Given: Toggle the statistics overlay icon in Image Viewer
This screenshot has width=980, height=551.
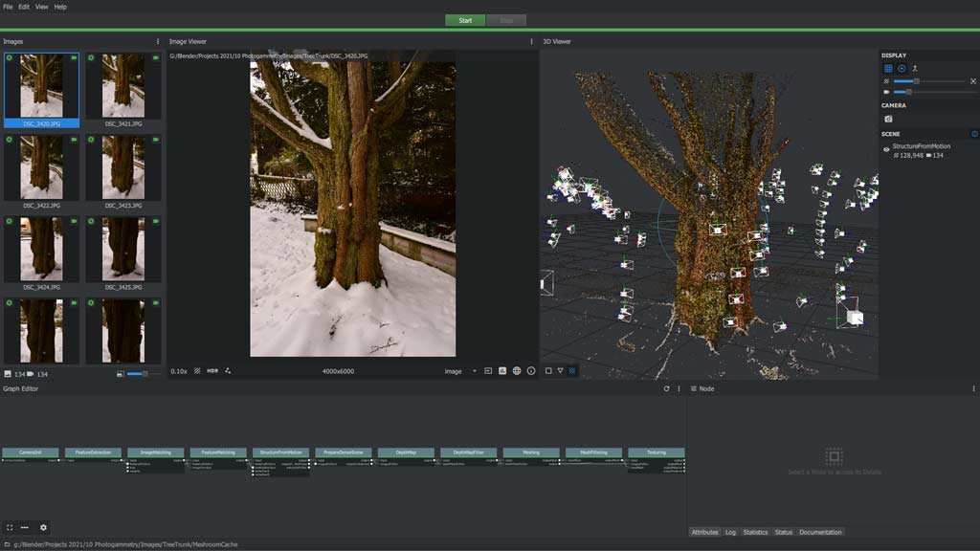Looking at the screenshot, I should pos(502,370).
